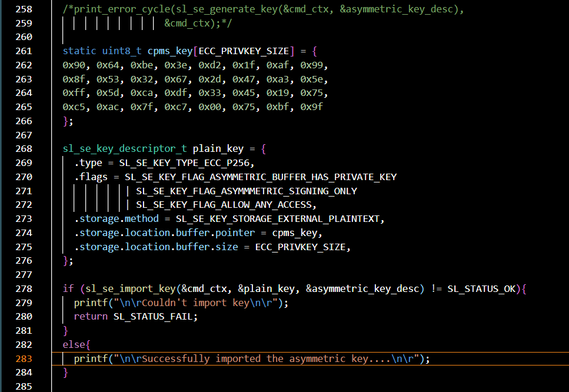Click hex value 0xff on line 264
This screenshot has width=569, height=392.
(74, 93)
